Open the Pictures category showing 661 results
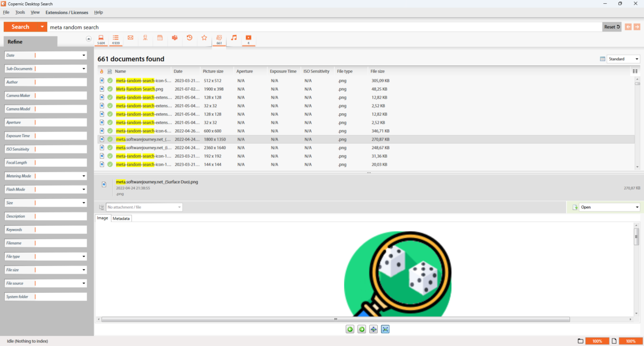644x346 pixels. pos(219,38)
